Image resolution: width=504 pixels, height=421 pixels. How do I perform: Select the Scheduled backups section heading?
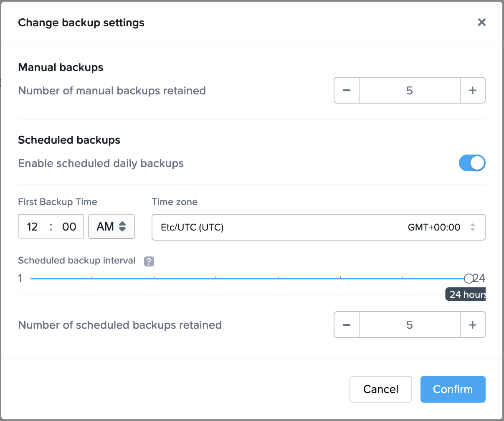point(69,140)
